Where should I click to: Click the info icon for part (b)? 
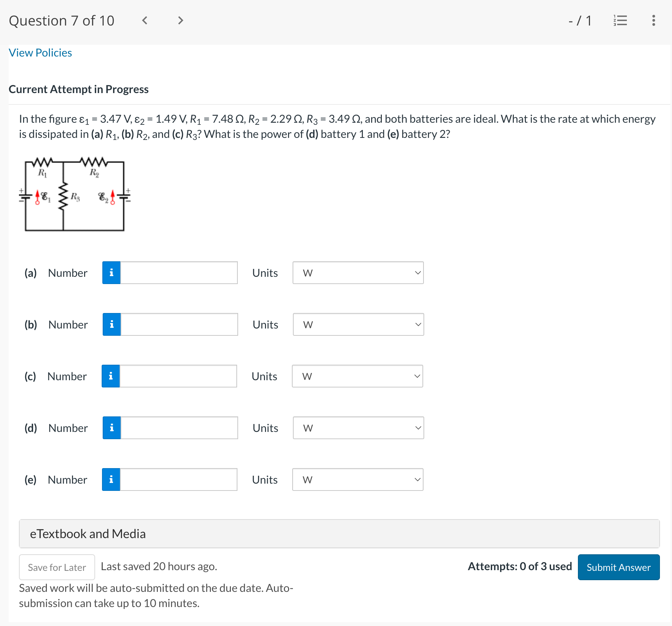coord(112,324)
